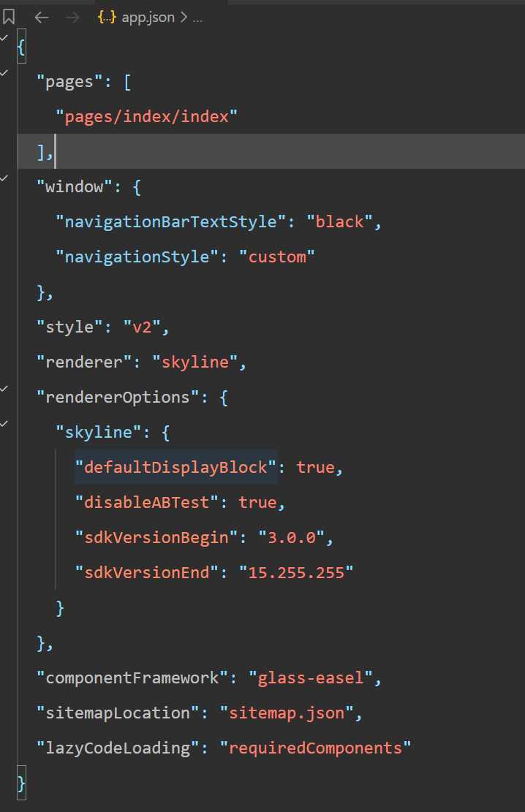Screen dimensions: 525x812
Task: Click the "renderer" key
Action: point(84,362)
